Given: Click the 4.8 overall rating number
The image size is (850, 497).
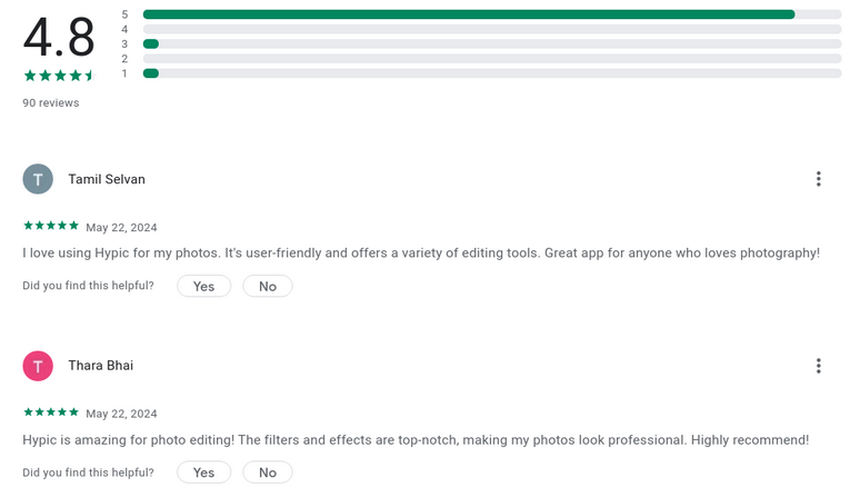Looking at the screenshot, I should (59, 37).
